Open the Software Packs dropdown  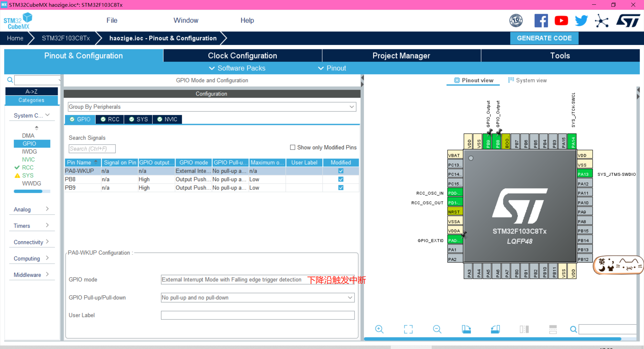(237, 68)
